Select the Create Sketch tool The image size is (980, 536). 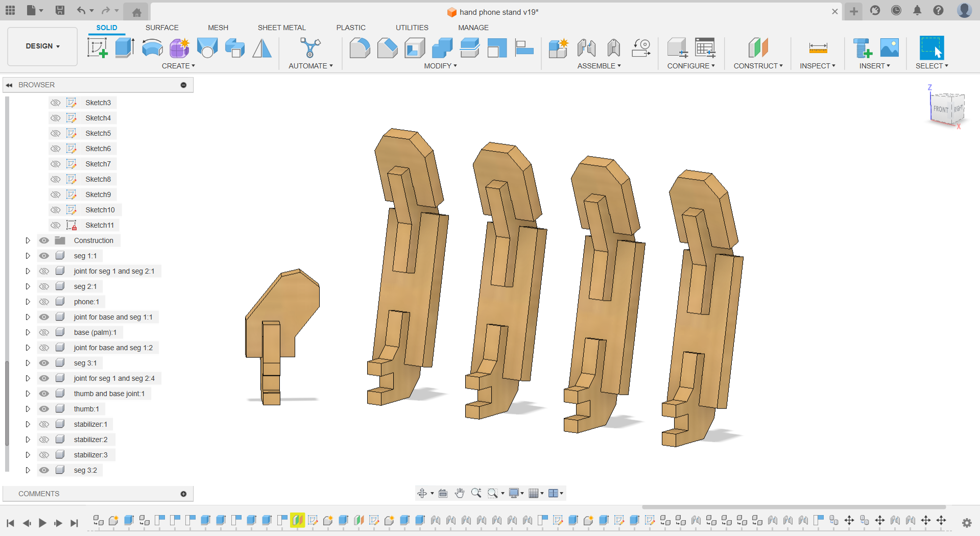click(97, 48)
